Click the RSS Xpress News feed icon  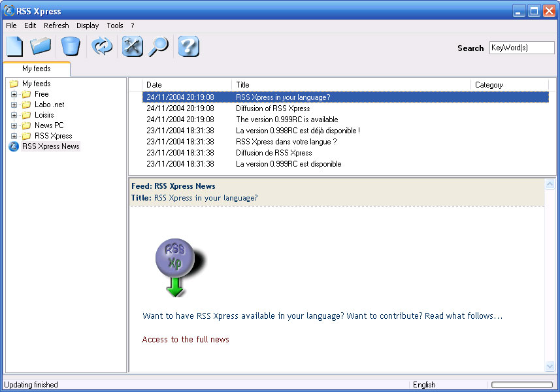coord(14,146)
